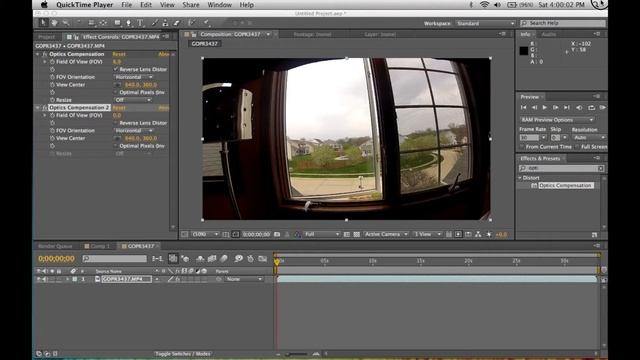Enable Optimal Pixels in Optics Compensation 2

pos(116,146)
